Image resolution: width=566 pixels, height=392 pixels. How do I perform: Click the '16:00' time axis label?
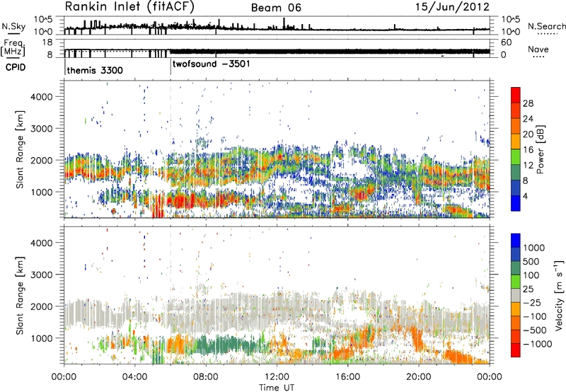(x=347, y=377)
